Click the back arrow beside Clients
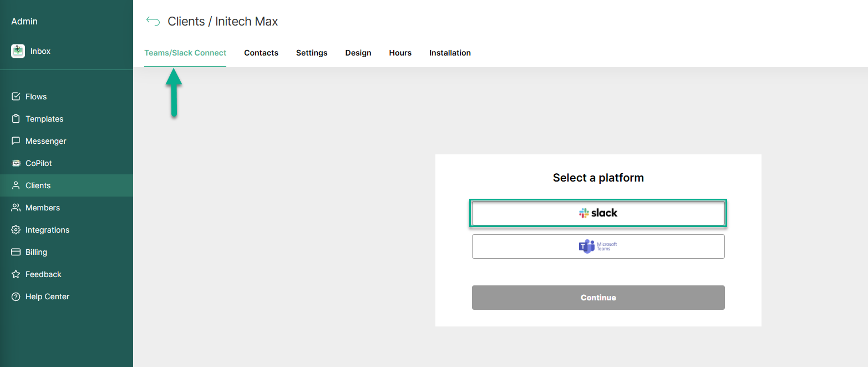Image resolution: width=868 pixels, height=367 pixels. pos(153,21)
